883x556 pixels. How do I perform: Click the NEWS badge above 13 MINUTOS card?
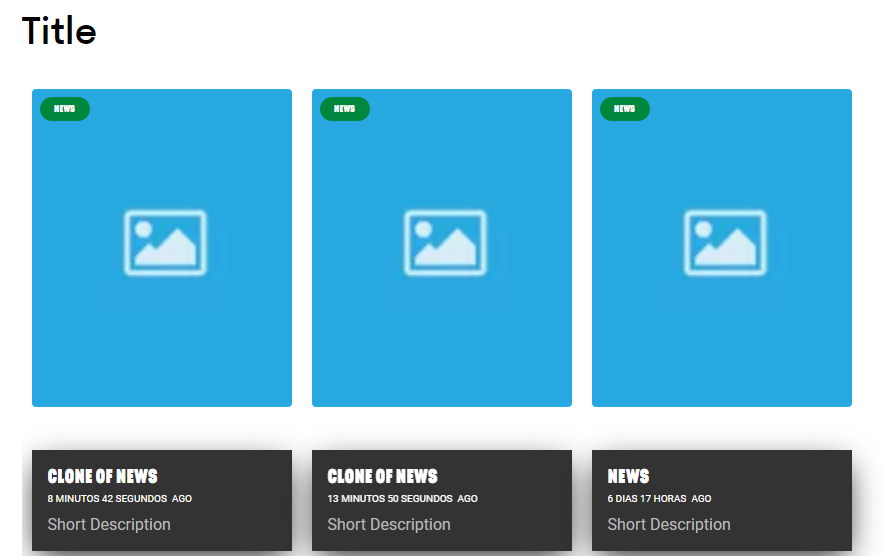[345, 109]
